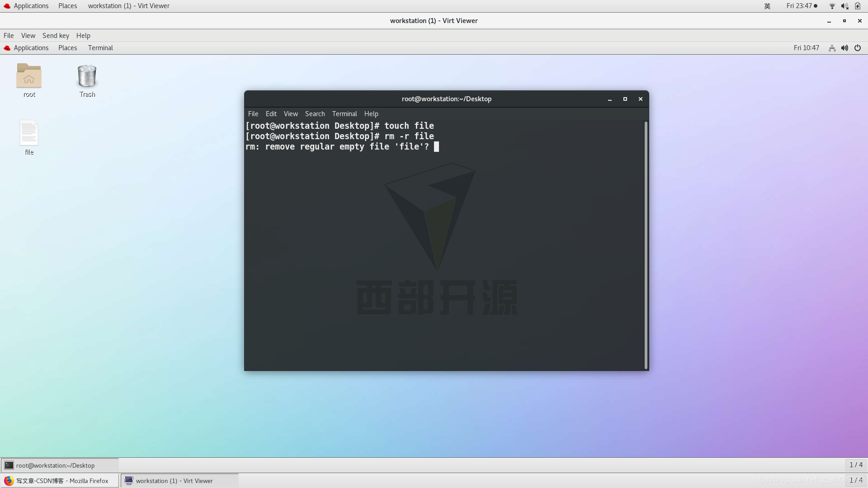The height and width of the screenshot is (488, 868).
Task: Click the 'rm -r file' command line
Action: [x=340, y=136]
